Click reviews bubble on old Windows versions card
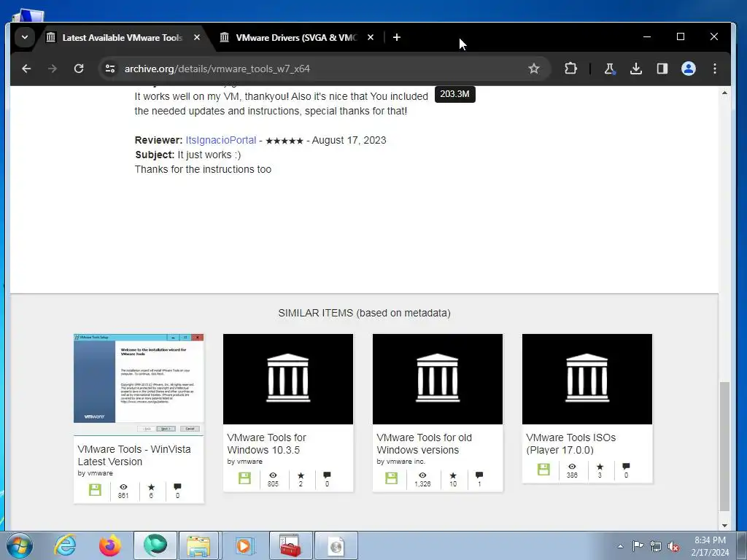The width and height of the screenshot is (747, 560). pyautogui.click(x=479, y=475)
